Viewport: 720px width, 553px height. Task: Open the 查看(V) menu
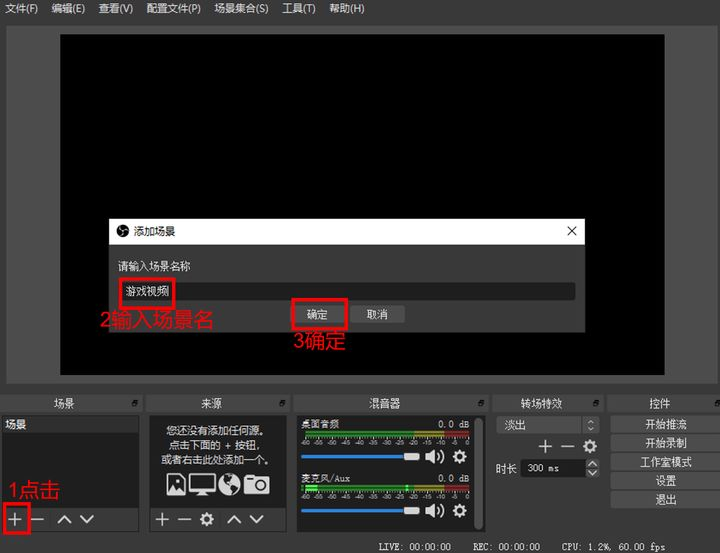[x=116, y=8]
